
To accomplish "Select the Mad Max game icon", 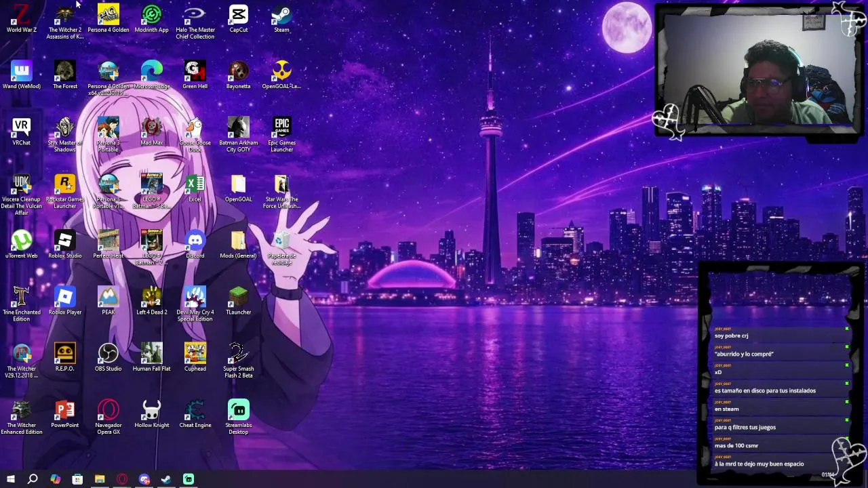I will pyautogui.click(x=152, y=131).
